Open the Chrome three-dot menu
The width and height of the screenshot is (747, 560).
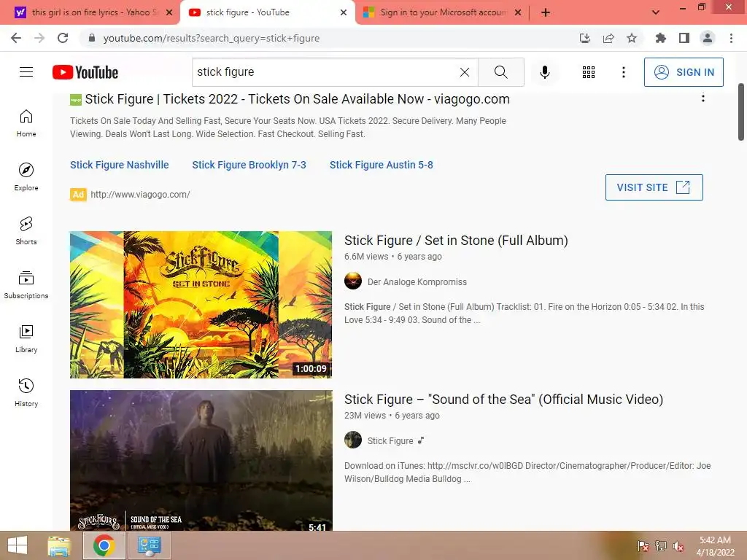point(731,38)
